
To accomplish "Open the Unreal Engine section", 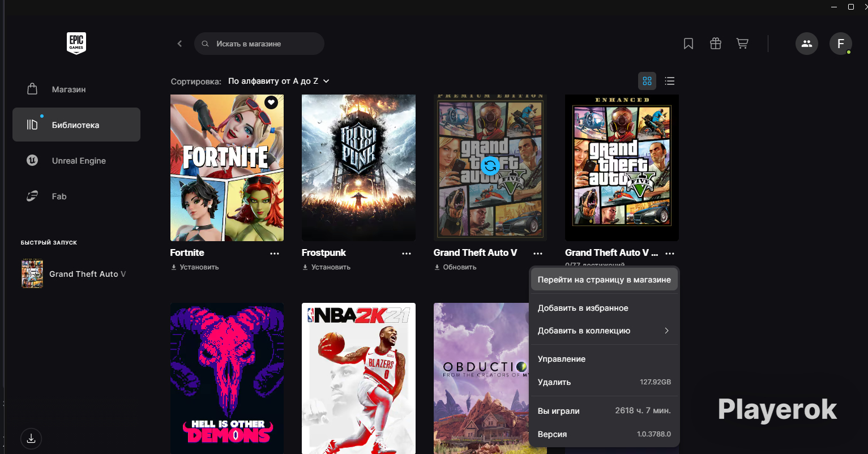I will pyautogui.click(x=76, y=161).
